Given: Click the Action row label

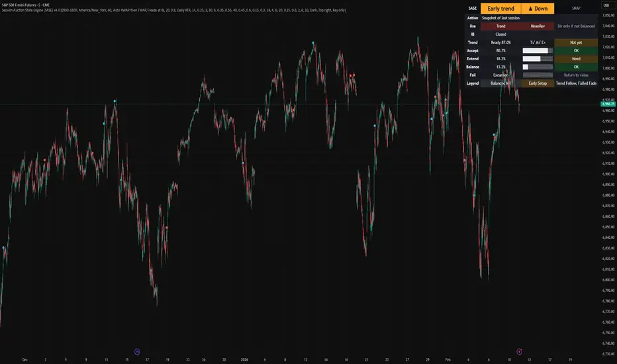Looking at the screenshot, I should (472, 18).
